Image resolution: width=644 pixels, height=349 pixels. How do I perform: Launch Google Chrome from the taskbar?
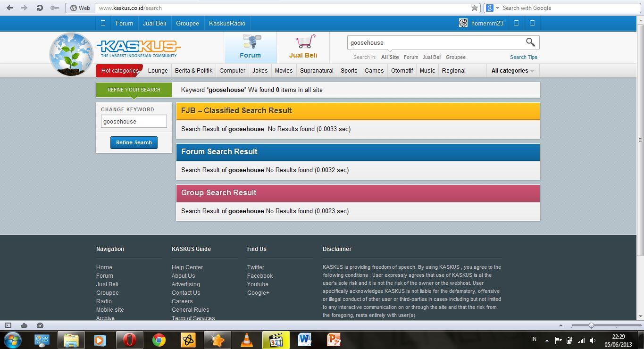tap(159, 340)
